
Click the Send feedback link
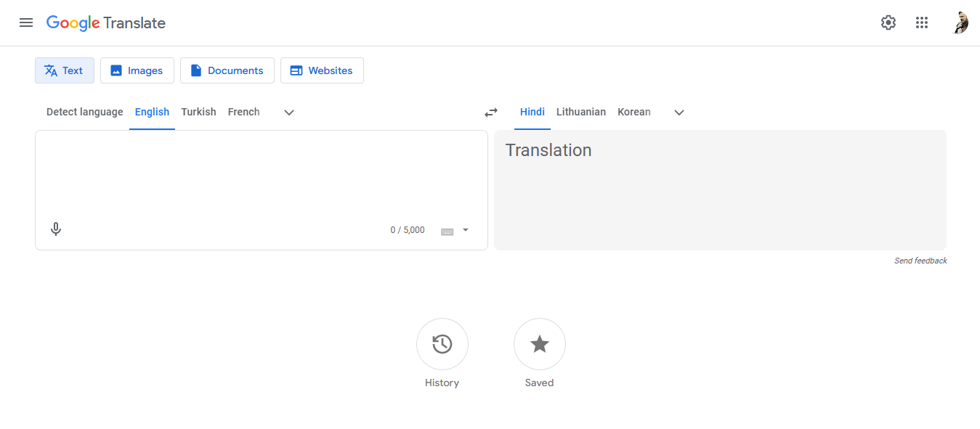click(920, 261)
